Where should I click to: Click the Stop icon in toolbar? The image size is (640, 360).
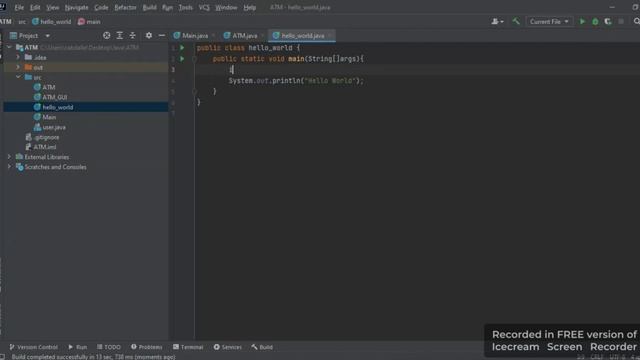click(x=621, y=22)
